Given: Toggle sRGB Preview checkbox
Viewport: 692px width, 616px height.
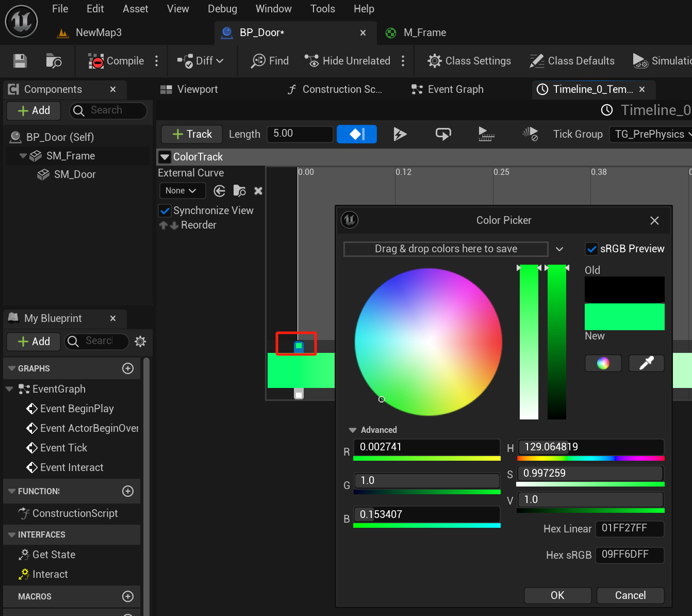Looking at the screenshot, I should pos(591,249).
